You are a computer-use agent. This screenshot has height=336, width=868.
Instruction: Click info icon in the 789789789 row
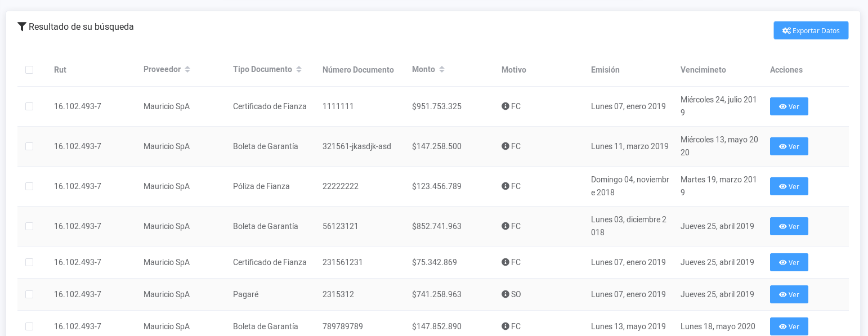click(505, 326)
